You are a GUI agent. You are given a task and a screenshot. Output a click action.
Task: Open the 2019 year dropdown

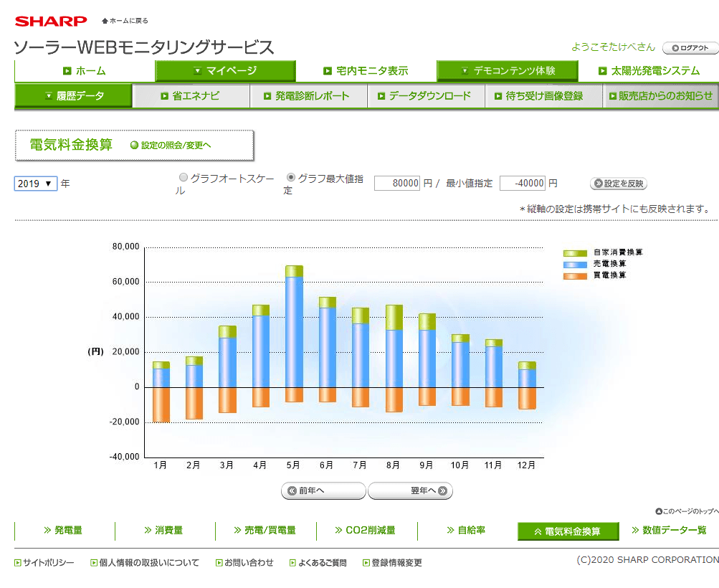(x=35, y=184)
